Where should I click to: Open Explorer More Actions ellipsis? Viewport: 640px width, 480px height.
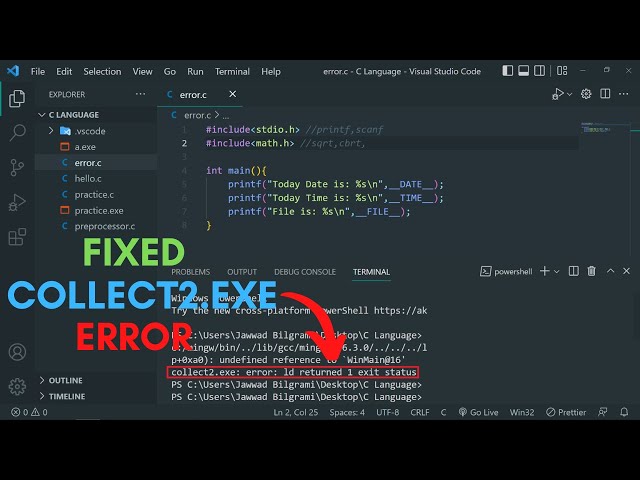point(140,94)
